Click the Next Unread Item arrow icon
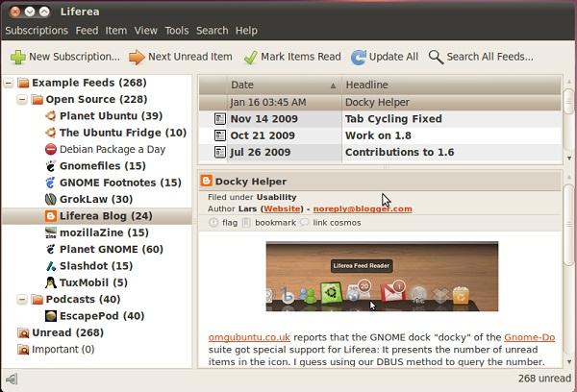The width and height of the screenshot is (577, 392). tap(138, 57)
